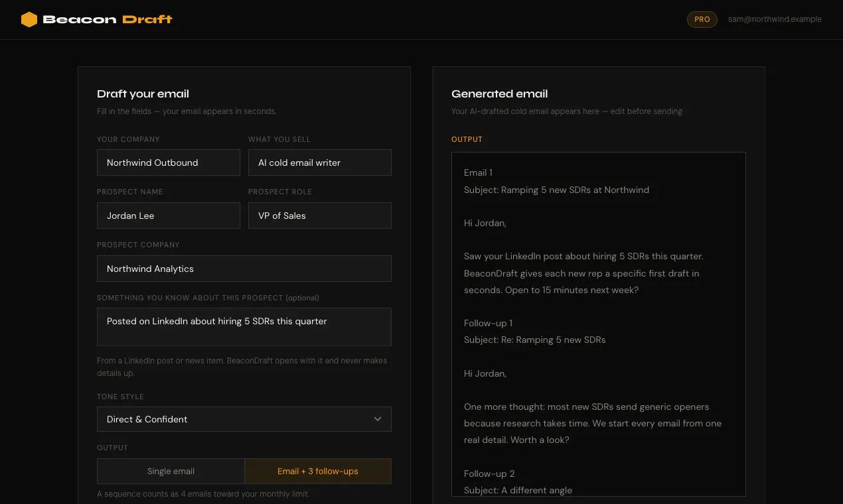Select the Single email output option
This screenshot has width=843, height=504.
171,472
